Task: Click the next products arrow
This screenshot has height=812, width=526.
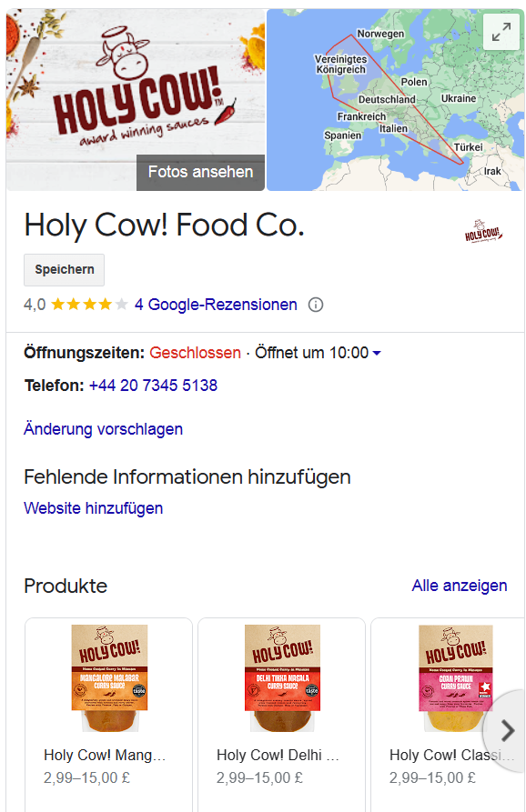Action: pyautogui.click(x=508, y=731)
